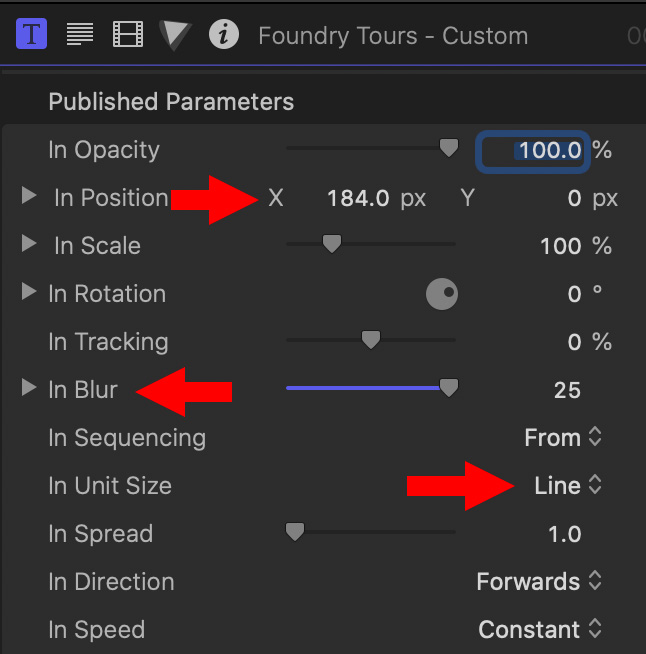Open the In Speed Constant dropdown
The image size is (646, 654).
pyautogui.click(x=540, y=629)
